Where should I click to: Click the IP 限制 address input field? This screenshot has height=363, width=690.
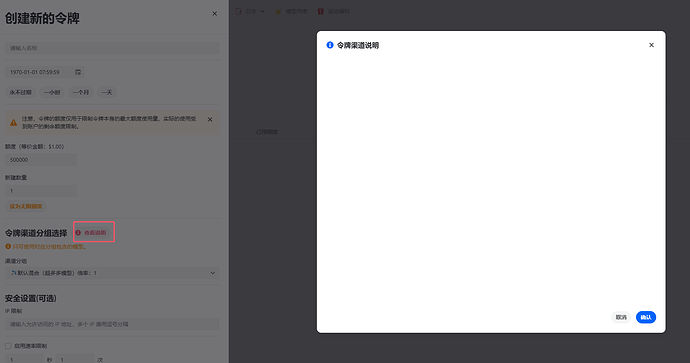(x=112, y=324)
